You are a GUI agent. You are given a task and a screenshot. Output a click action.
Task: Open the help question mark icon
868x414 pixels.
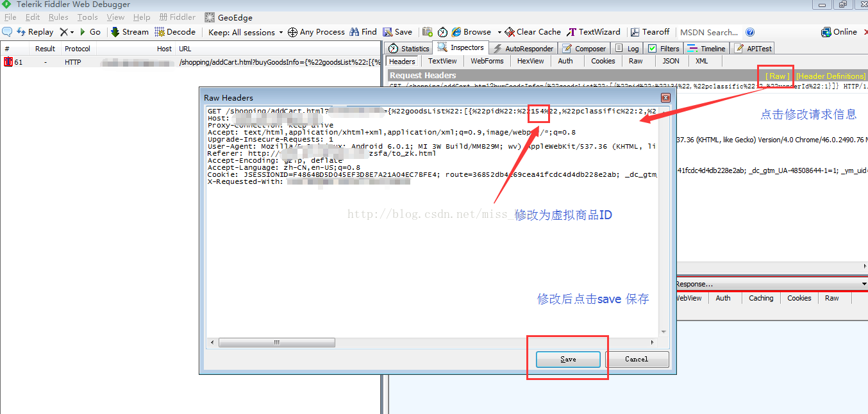[750, 32]
